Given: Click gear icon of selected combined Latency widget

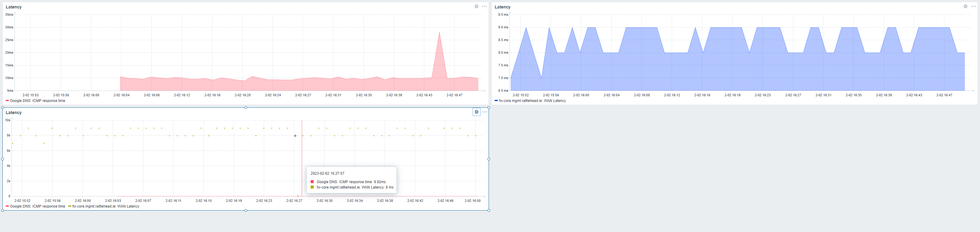Looking at the screenshot, I should [476, 112].
